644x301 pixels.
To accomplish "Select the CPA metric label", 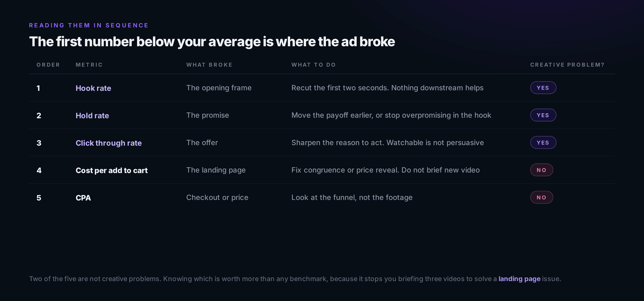I will [83, 198].
